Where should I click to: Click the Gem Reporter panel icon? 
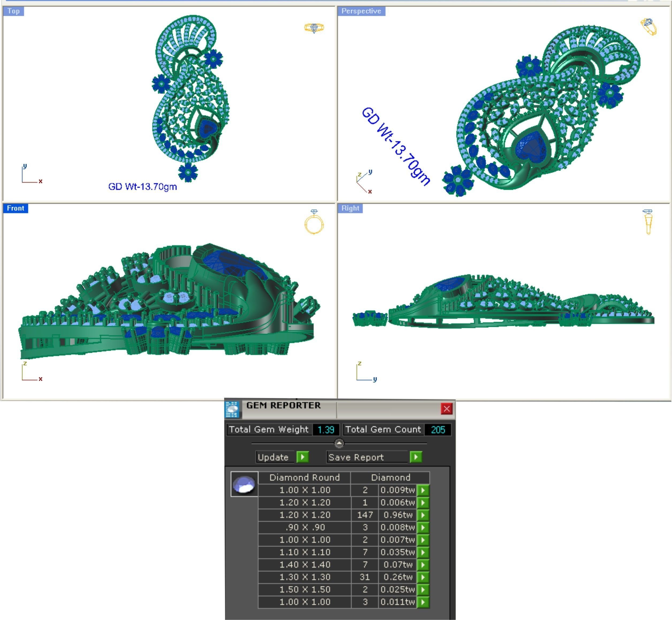(x=232, y=409)
